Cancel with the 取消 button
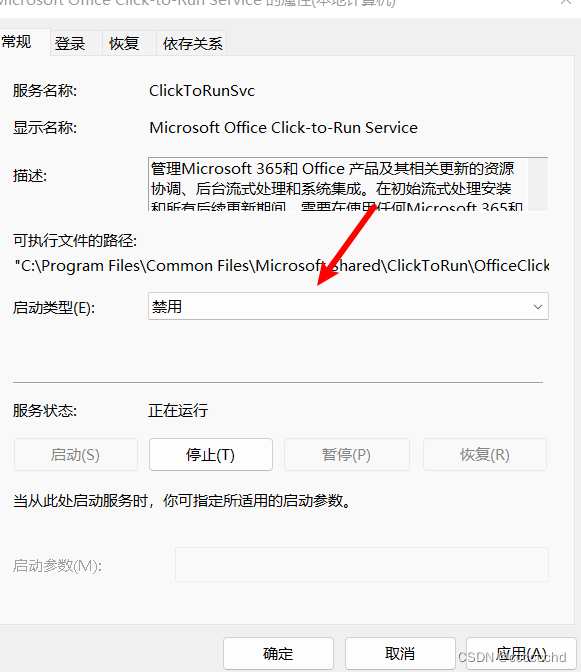The image size is (581, 672). pyautogui.click(x=400, y=654)
